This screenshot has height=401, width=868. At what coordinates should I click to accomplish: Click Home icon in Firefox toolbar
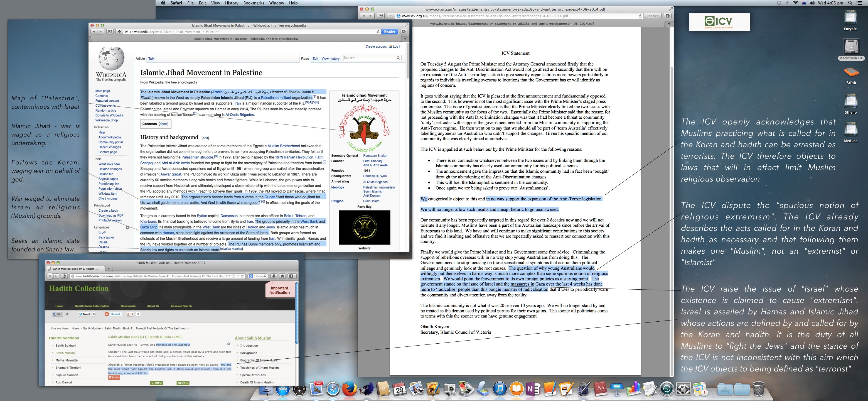[x=282, y=276]
